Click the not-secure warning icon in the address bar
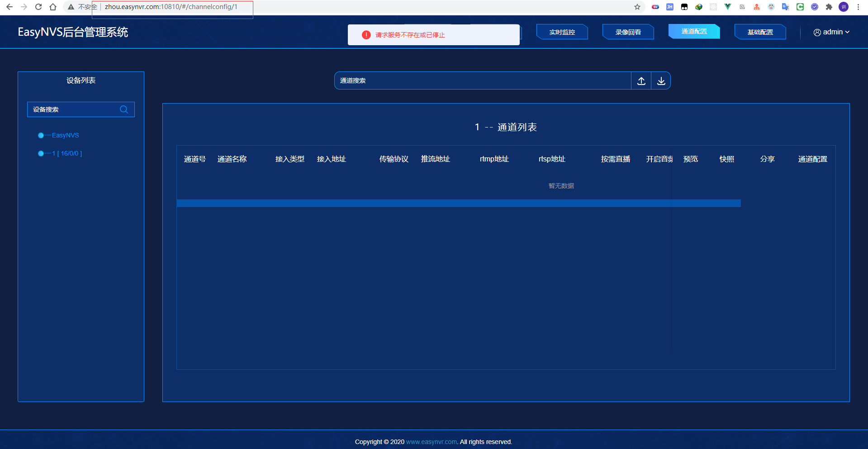 [71, 7]
